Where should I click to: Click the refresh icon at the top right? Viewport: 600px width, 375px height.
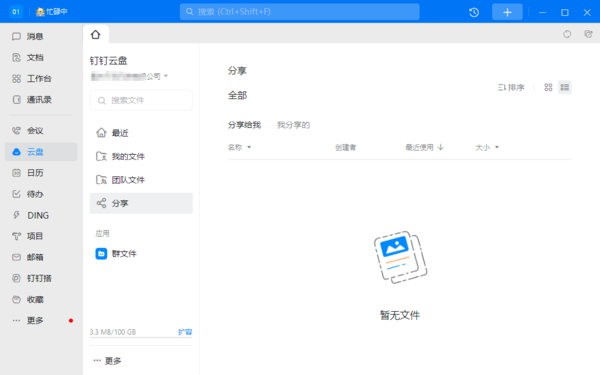[x=567, y=34]
